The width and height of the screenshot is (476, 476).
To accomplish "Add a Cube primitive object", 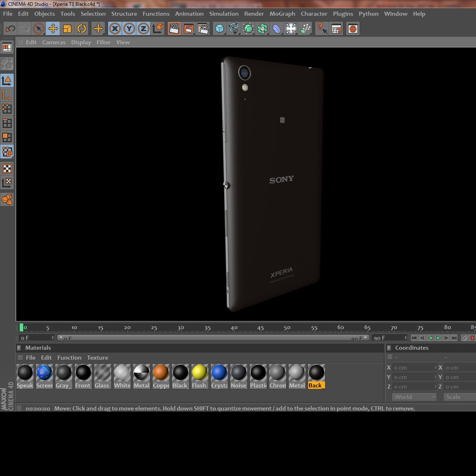I will 219,29.
